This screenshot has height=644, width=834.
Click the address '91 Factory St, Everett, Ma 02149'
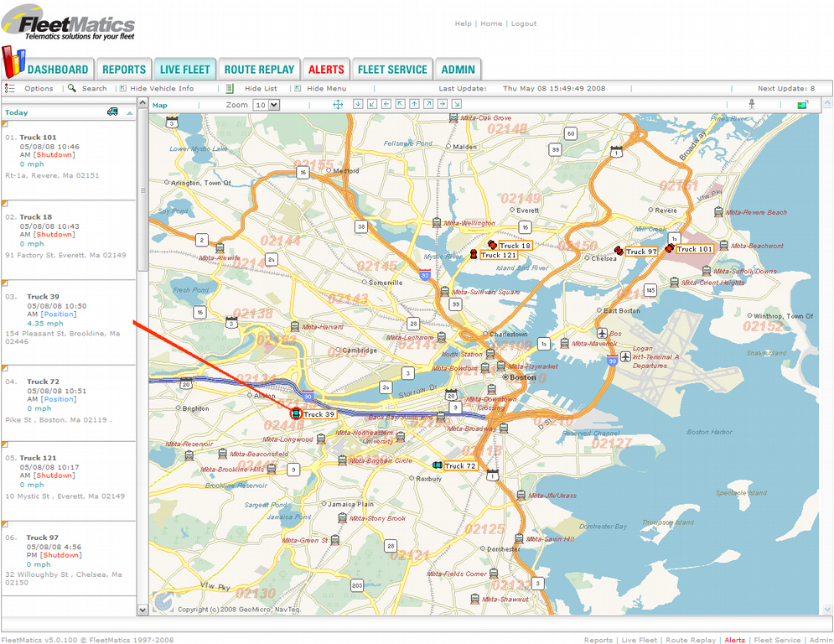(x=66, y=255)
